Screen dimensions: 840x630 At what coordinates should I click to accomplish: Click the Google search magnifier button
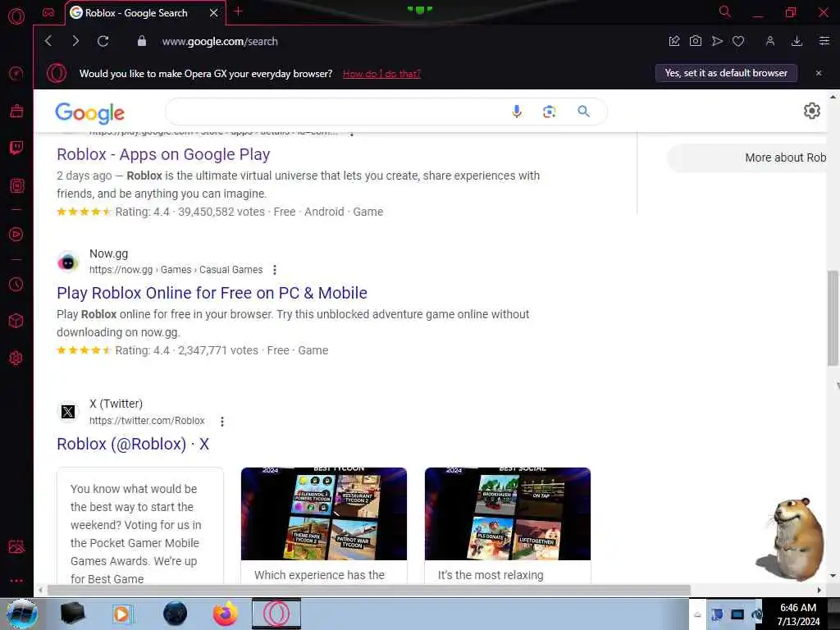point(583,112)
